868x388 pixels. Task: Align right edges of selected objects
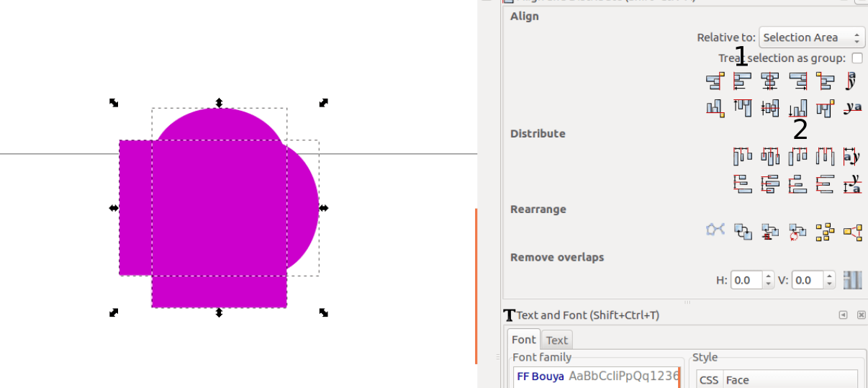(797, 81)
